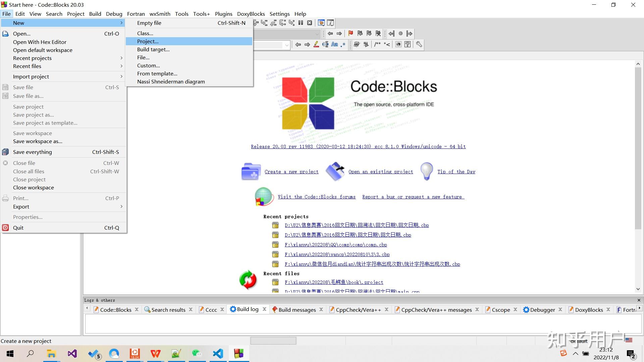Enable match case with the Aa toggle
Viewport: 644px width, 362px height.
(x=334, y=44)
